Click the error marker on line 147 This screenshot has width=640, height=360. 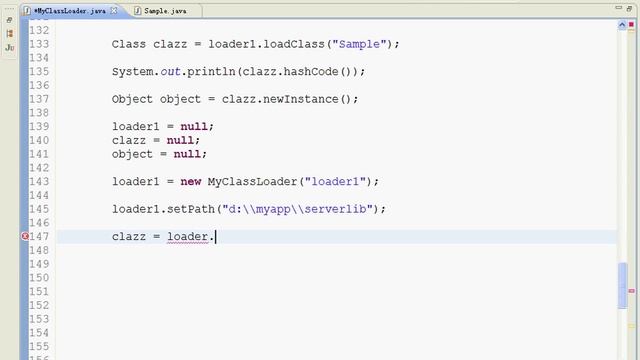pos(25,236)
